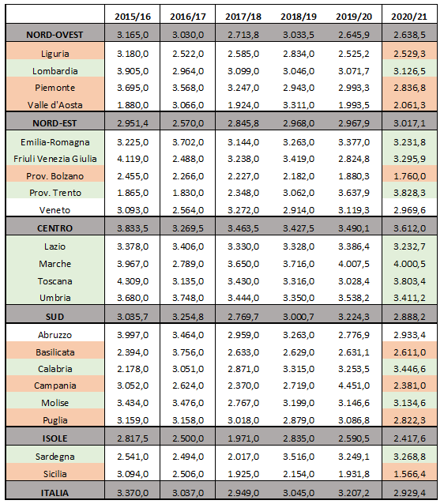Viewport: 444px width, 504px height.
Task: Select the Liguria row label
Action: pyautogui.click(x=55, y=54)
